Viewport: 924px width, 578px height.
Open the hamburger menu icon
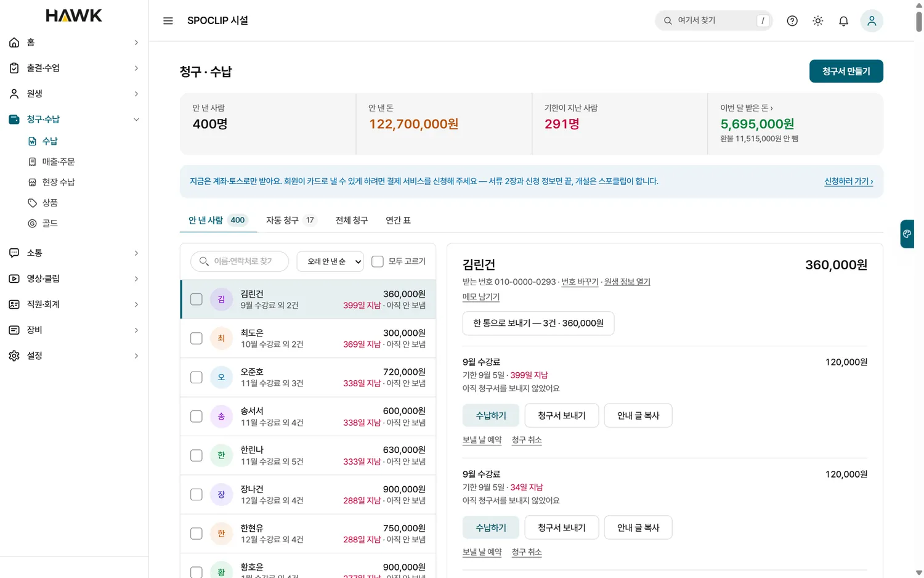[168, 21]
